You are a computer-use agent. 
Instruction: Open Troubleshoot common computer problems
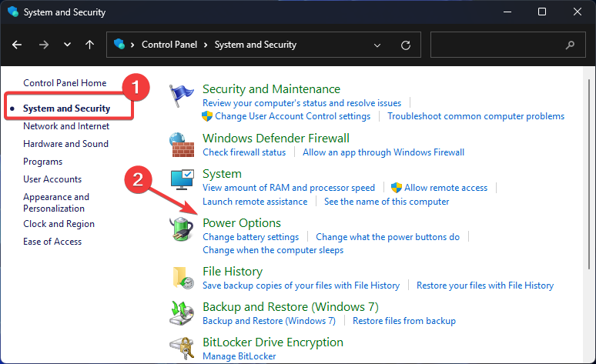pos(476,116)
